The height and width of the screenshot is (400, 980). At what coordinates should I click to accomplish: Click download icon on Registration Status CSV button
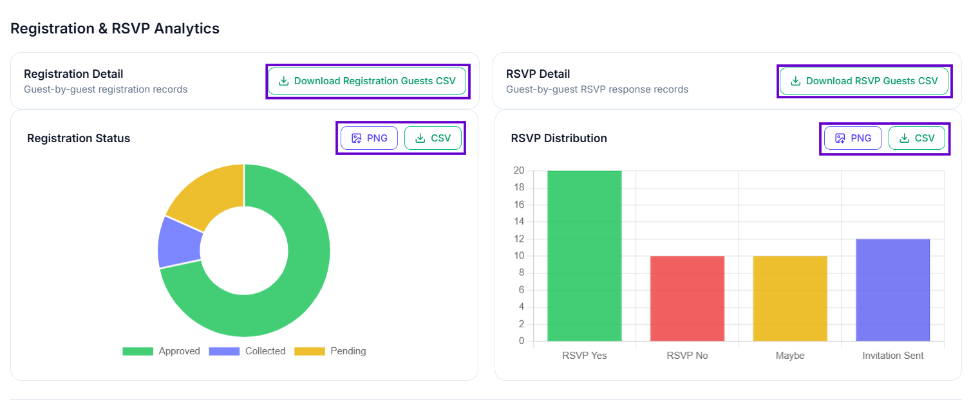[x=420, y=138]
